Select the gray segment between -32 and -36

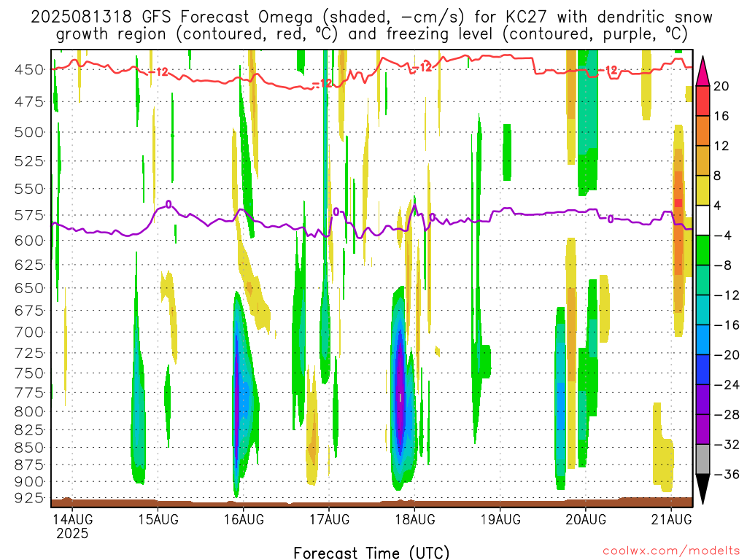(703, 459)
